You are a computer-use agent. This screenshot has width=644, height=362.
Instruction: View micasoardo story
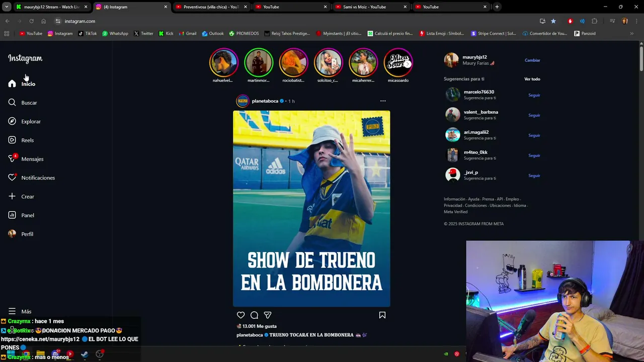click(x=398, y=62)
